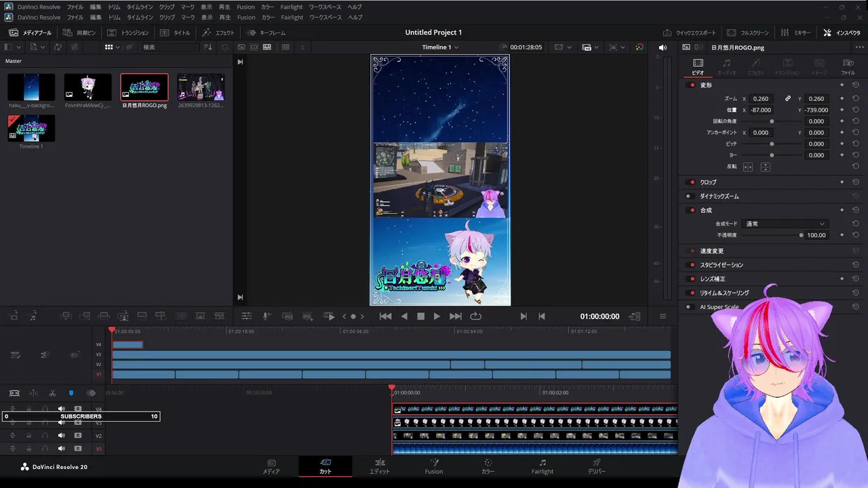Go to the Fusion page
Viewport: 868px width, 488px height.
434,466
